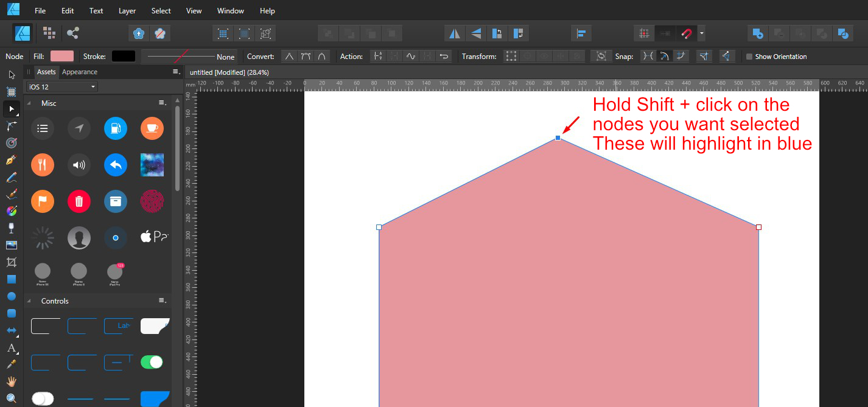Select the View hand tool
This screenshot has width=868, height=407.
11,381
